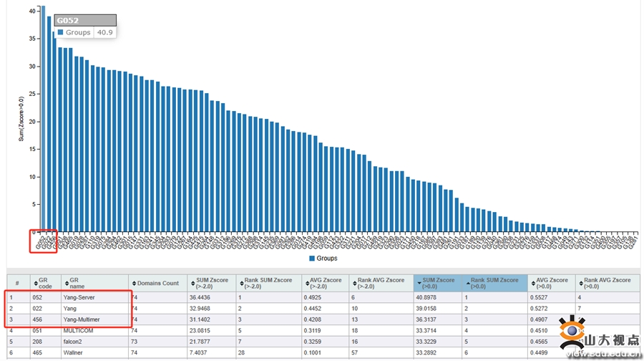
Task: Select the Yang-Multimer row
Action: point(323,319)
